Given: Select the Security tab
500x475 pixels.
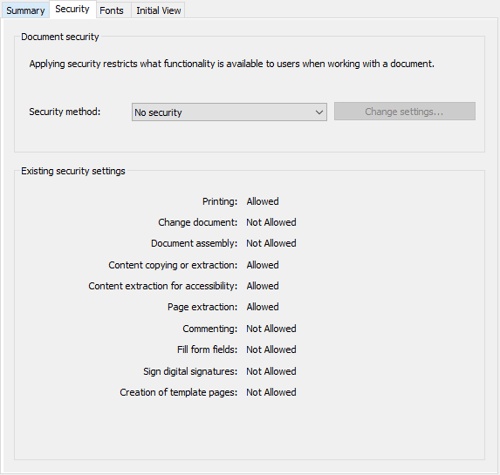Looking at the screenshot, I should point(73,9).
